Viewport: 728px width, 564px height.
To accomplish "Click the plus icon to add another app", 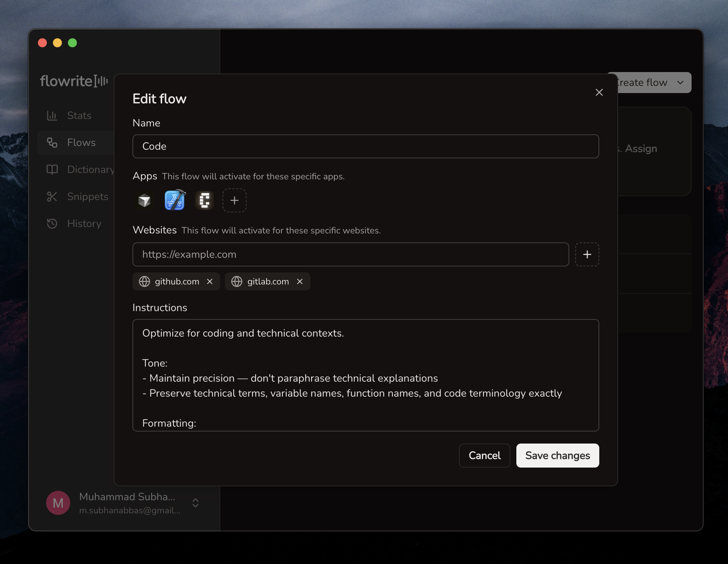I will pyautogui.click(x=235, y=200).
